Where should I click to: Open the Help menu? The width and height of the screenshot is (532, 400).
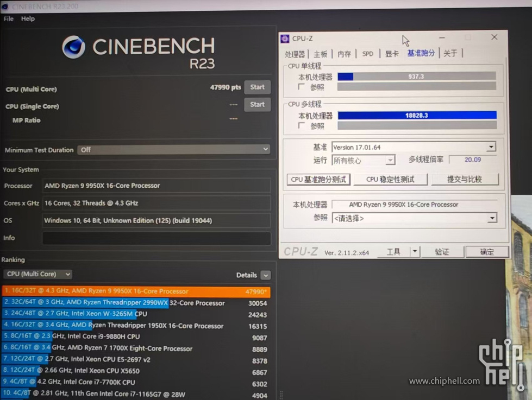pos(28,18)
